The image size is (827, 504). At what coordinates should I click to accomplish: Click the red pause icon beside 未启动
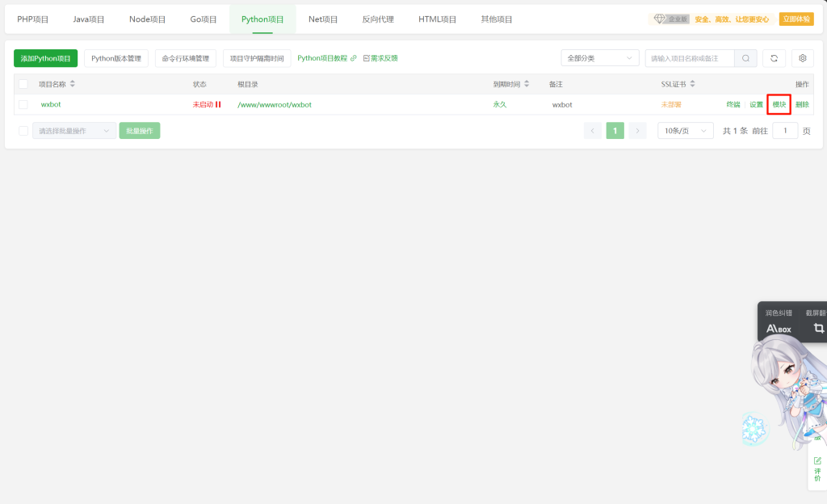coord(218,105)
